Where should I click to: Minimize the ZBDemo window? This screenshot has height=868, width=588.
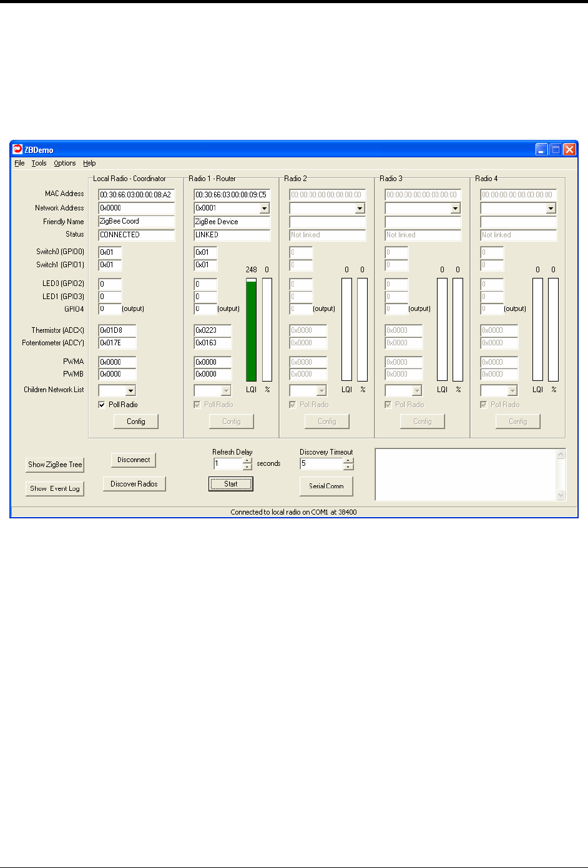541,150
